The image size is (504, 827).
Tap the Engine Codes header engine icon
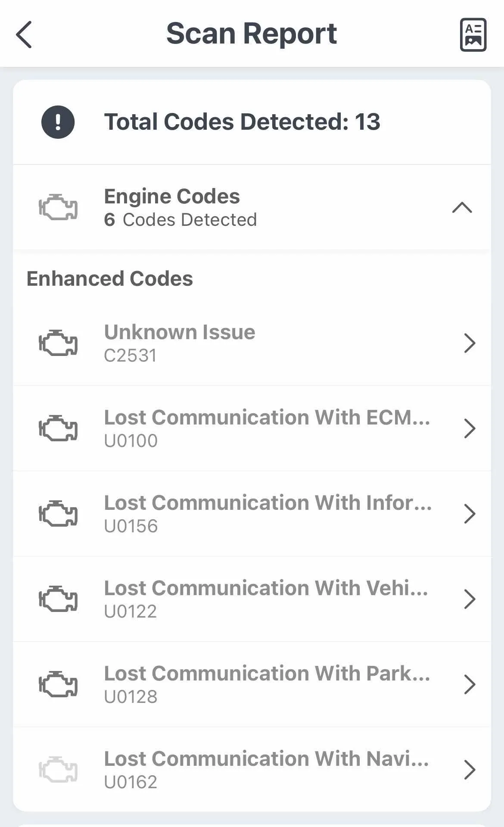click(x=58, y=207)
